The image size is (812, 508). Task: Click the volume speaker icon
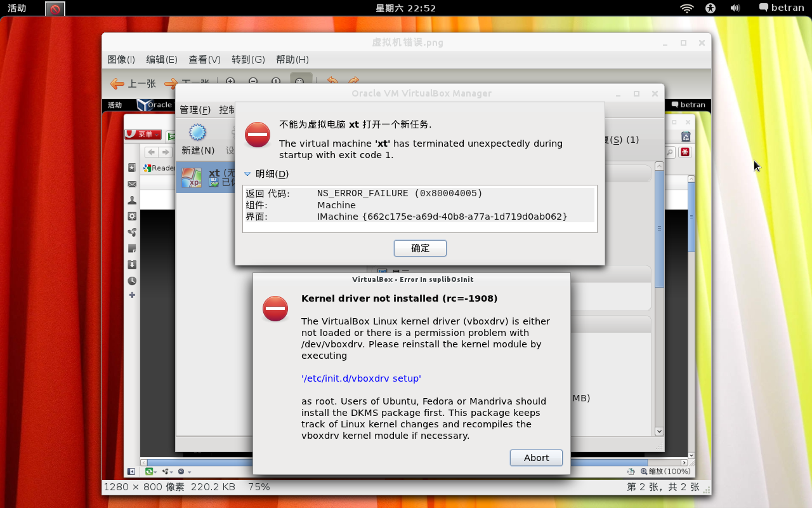pyautogui.click(x=735, y=8)
